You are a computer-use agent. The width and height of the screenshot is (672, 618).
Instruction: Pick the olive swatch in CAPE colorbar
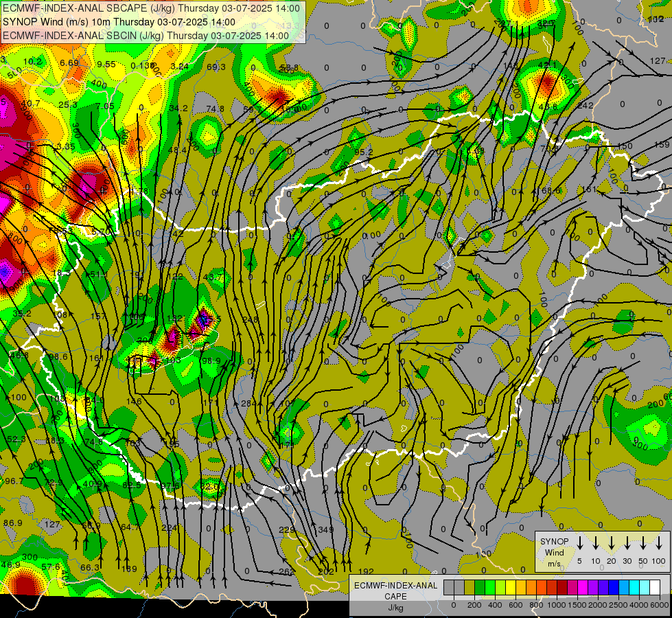(x=470, y=588)
